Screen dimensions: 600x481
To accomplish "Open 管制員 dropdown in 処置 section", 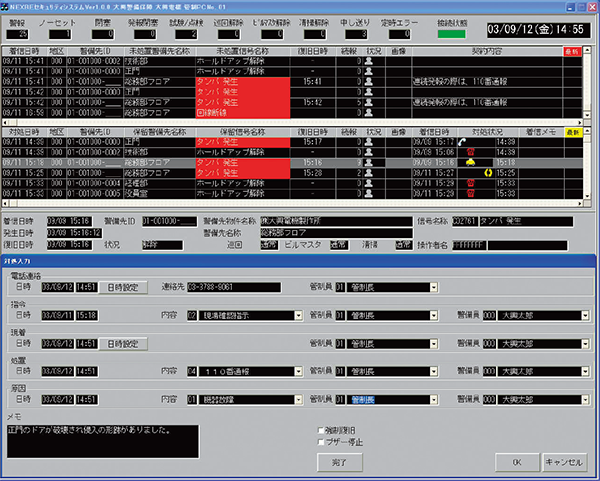I will (434, 372).
